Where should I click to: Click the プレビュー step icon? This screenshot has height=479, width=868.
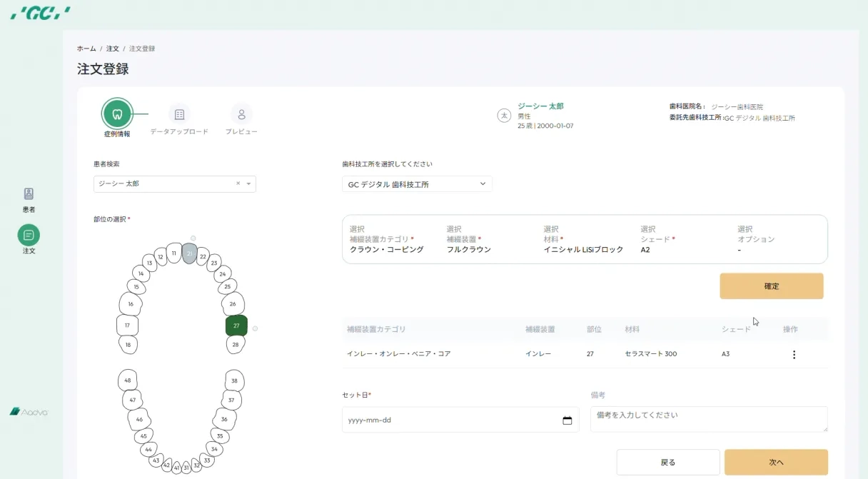241,114
